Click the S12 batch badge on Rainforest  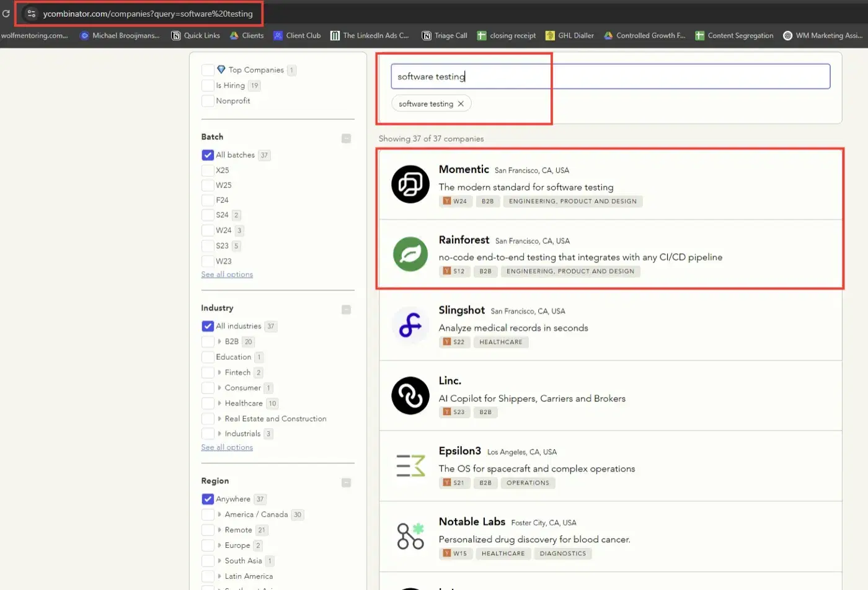pos(454,271)
